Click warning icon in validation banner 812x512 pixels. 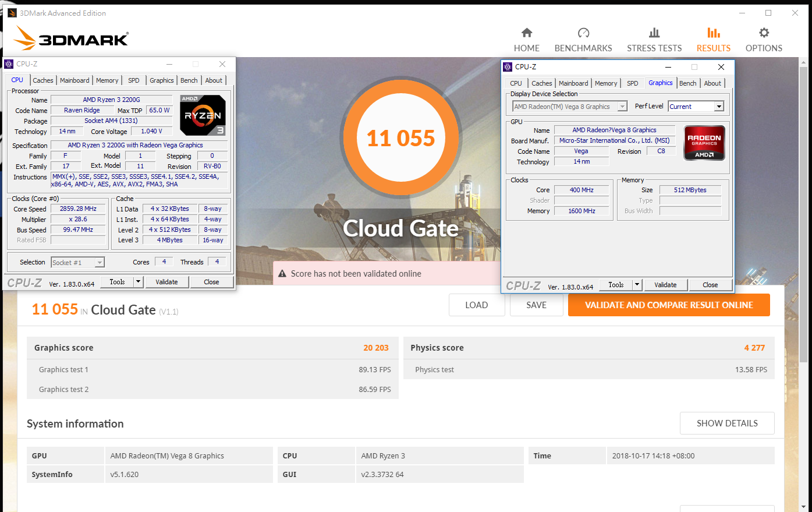tap(282, 274)
